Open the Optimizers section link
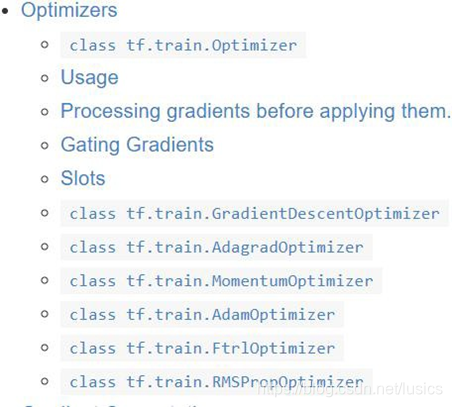452x407 pixels. [69, 10]
